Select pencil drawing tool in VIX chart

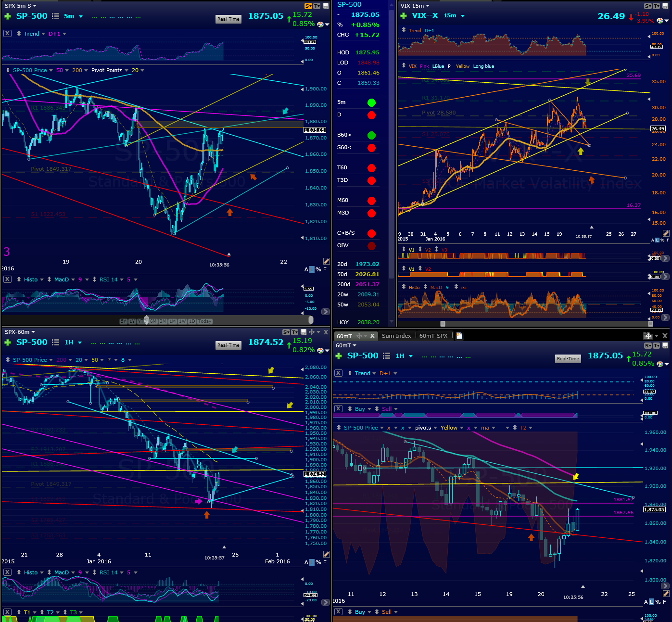[666, 233]
